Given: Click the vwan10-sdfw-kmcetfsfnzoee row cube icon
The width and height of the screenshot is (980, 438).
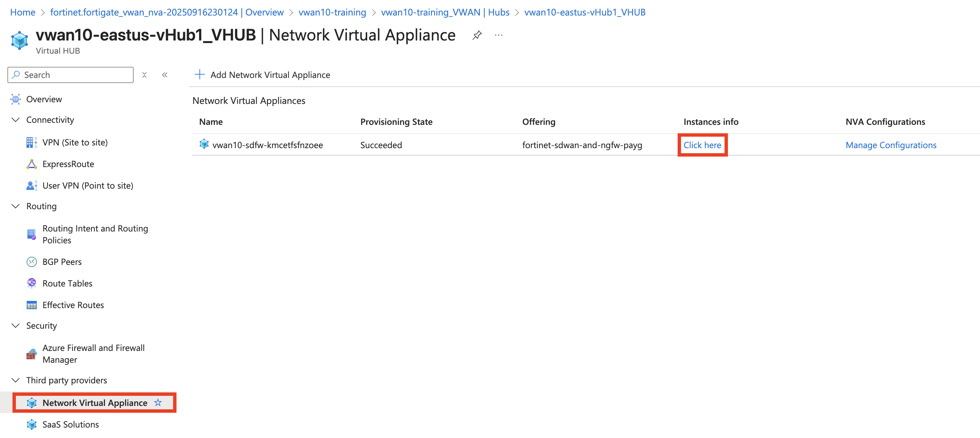Looking at the screenshot, I should click(x=204, y=144).
